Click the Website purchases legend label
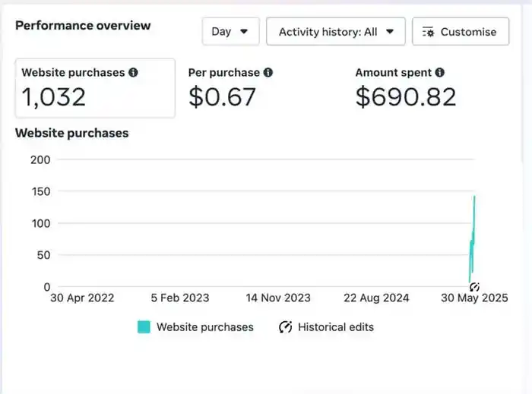The height and width of the screenshot is (394, 532). [x=205, y=327]
